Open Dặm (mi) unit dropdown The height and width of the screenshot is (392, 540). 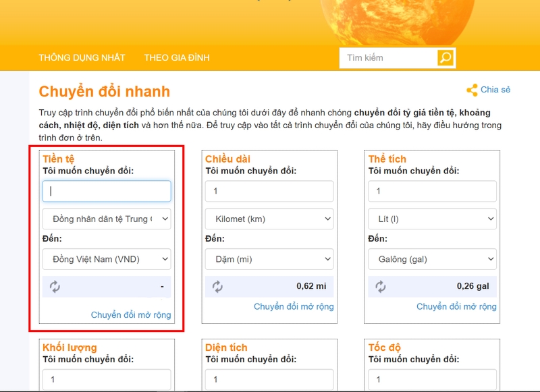[269, 259]
